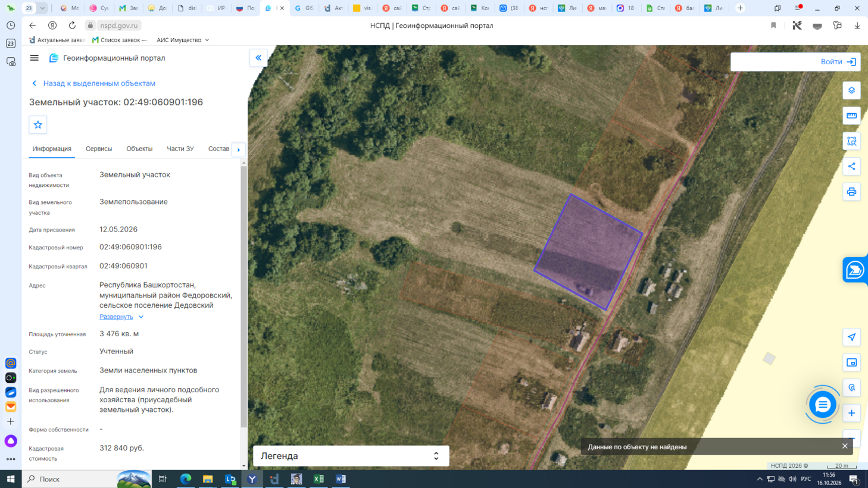Activate the area selection tool
The image size is (868, 488).
point(851,141)
